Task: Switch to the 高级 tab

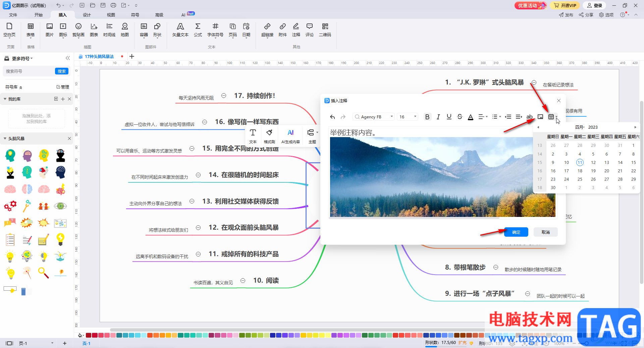Action: [x=159, y=15]
